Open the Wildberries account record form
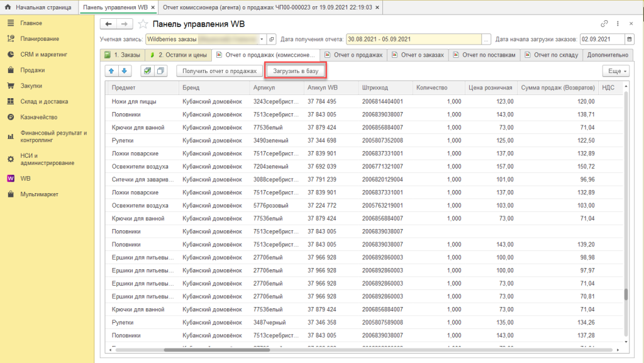The width and height of the screenshot is (644, 363). (272, 39)
